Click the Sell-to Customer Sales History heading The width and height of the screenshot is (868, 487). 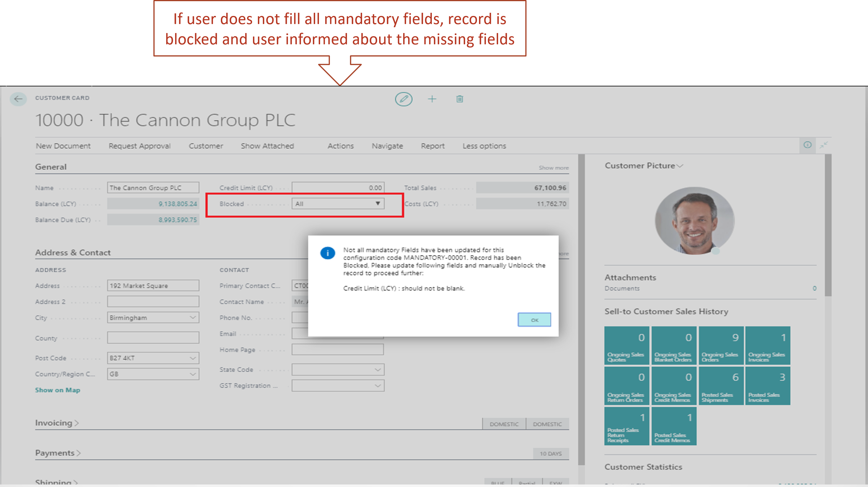point(666,311)
